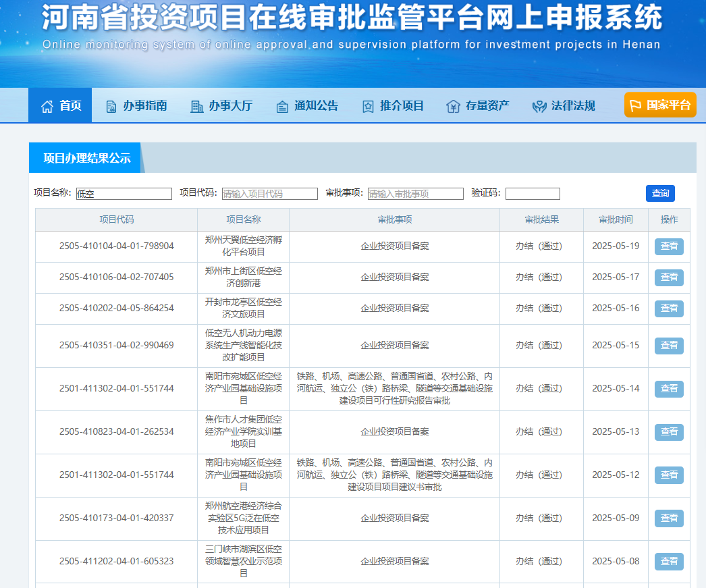Open the 国家平台 orange button
Screen dimensions: 706x588
tap(660, 105)
